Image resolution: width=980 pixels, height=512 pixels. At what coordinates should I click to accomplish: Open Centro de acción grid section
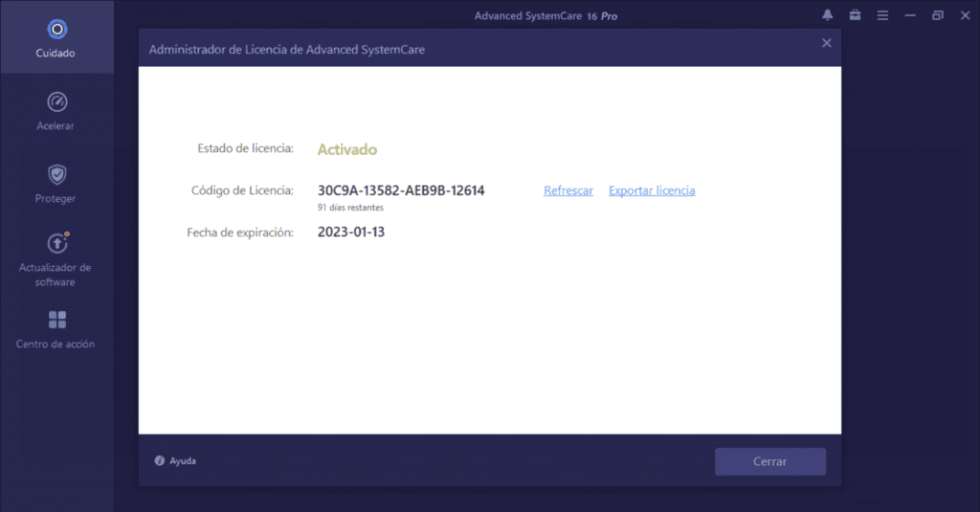tap(56, 330)
